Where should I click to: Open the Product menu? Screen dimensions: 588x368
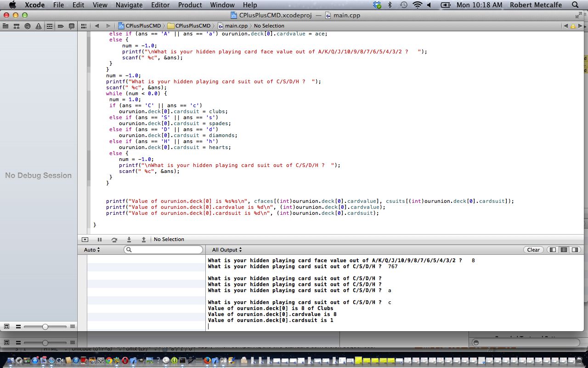click(x=190, y=5)
